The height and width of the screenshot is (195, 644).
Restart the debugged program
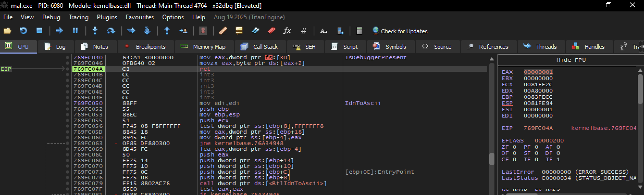[x=23, y=31]
